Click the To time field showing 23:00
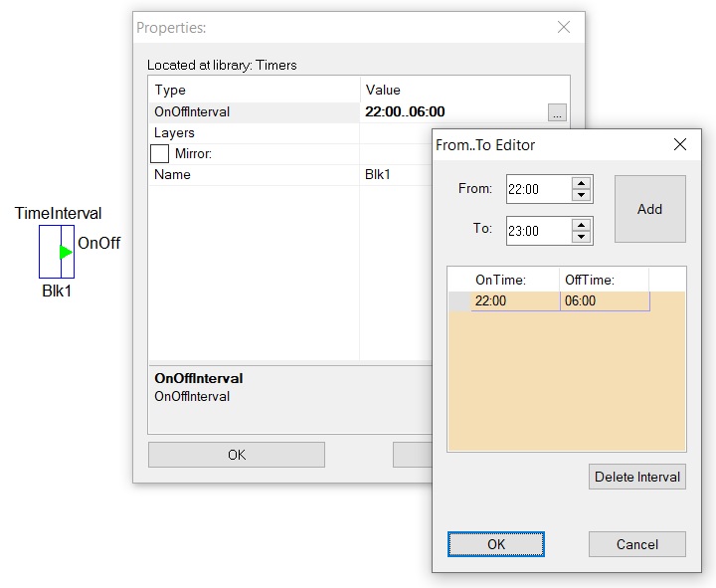 tap(539, 231)
